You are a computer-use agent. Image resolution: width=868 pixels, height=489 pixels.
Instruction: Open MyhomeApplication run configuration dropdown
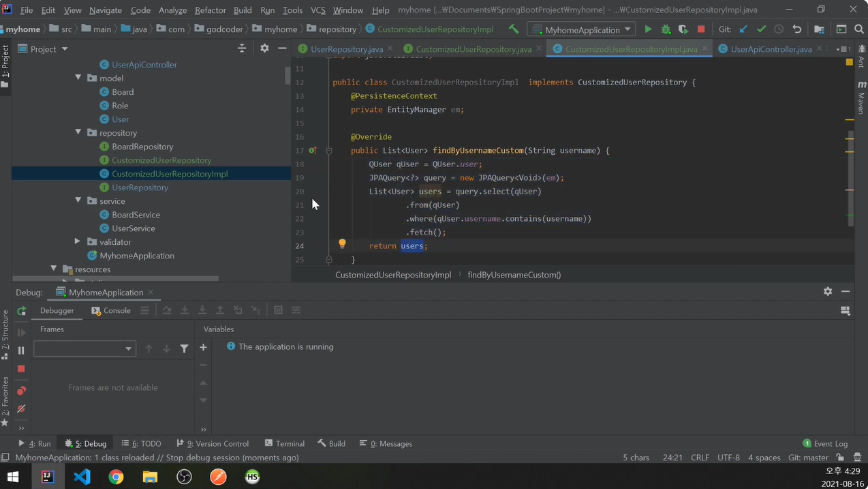point(581,29)
